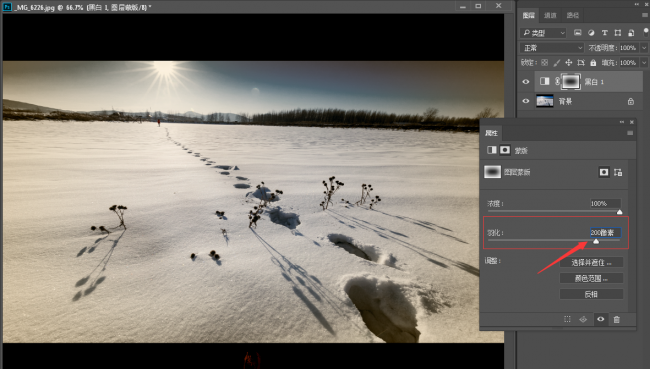Image resolution: width=650 pixels, height=369 pixels.
Task: Select the 黑白 1 layer name
Action: [594, 82]
